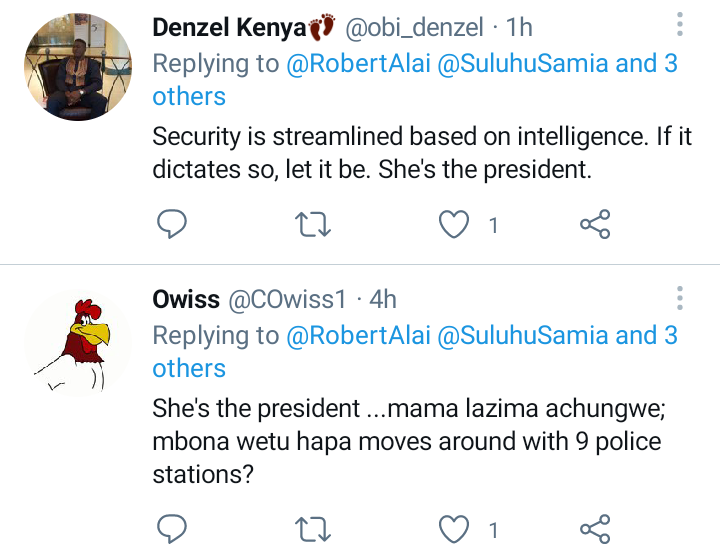
Task: Share Denzel Kenya's tweet
Action: [595, 224]
